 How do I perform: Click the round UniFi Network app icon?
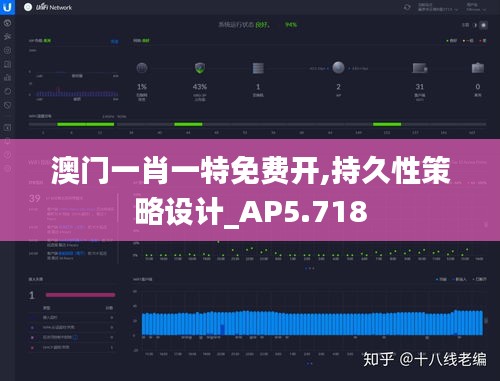(x=28, y=7)
